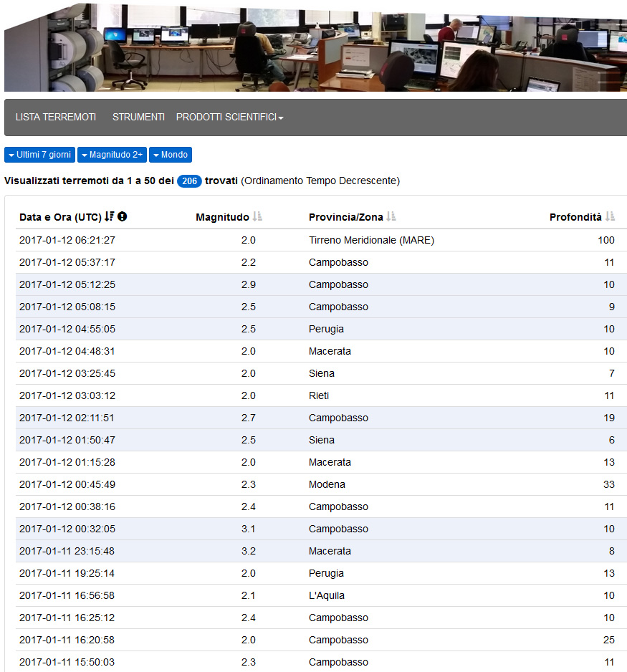Expand the Prodotti Scientifici menu
This screenshot has width=627, height=672.
(x=229, y=117)
